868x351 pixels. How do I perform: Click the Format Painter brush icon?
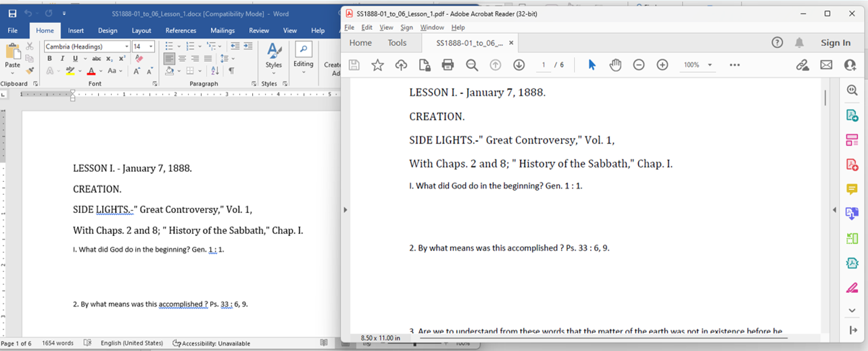tap(30, 70)
